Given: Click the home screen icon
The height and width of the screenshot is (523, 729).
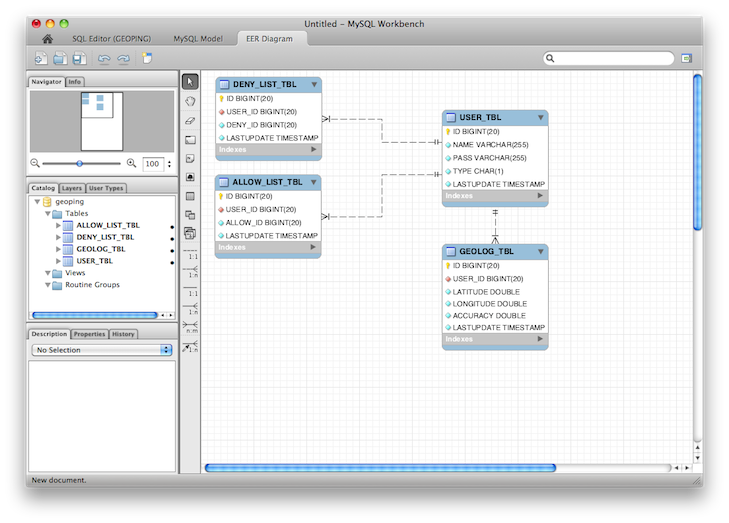Looking at the screenshot, I should [47, 39].
